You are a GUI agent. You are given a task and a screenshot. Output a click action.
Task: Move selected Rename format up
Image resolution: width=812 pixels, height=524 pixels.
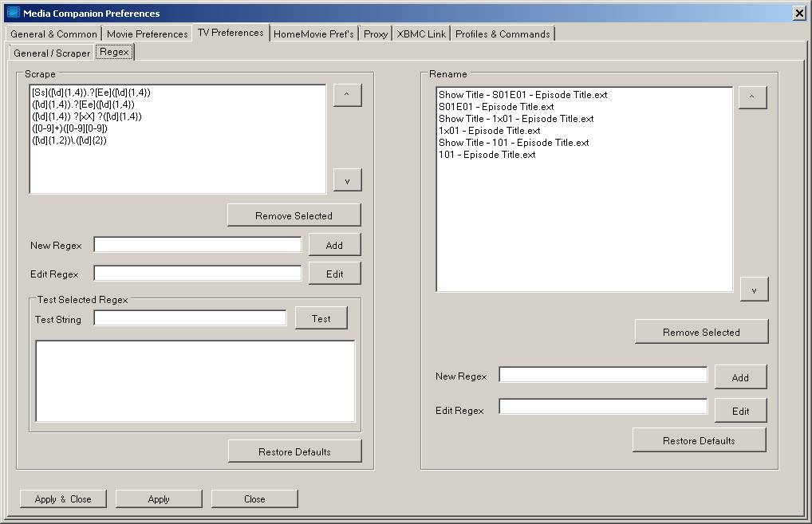[x=752, y=97]
